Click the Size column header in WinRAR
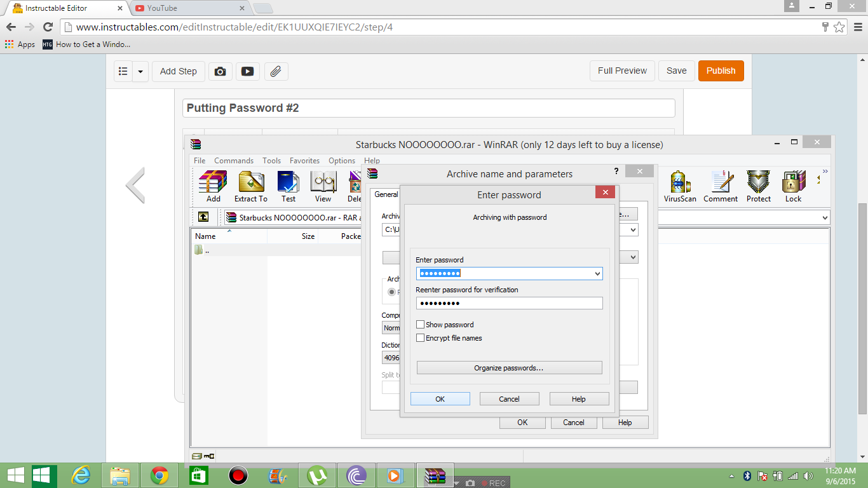Image resolution: width=868 pixels, height=488 pixels. click(x=292, y=236)
